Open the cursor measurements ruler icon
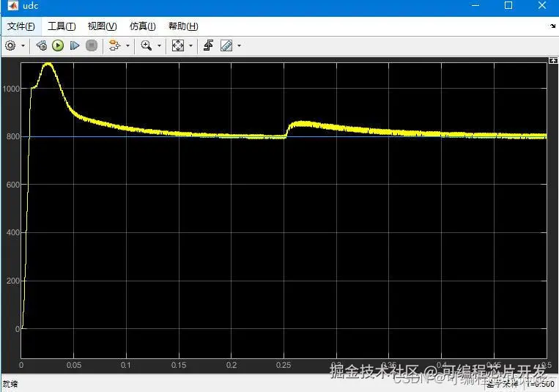This screenshot has height=392, width=559. click(226, 45)
